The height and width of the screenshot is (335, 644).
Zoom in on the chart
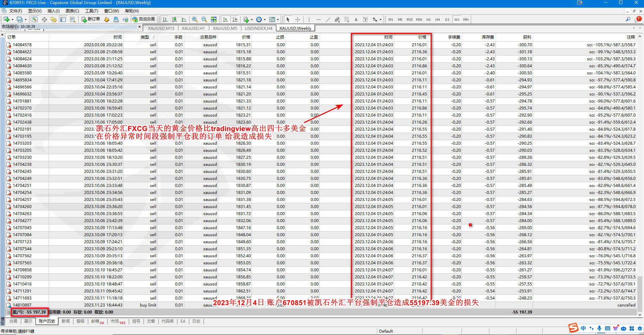click(195, 19)
